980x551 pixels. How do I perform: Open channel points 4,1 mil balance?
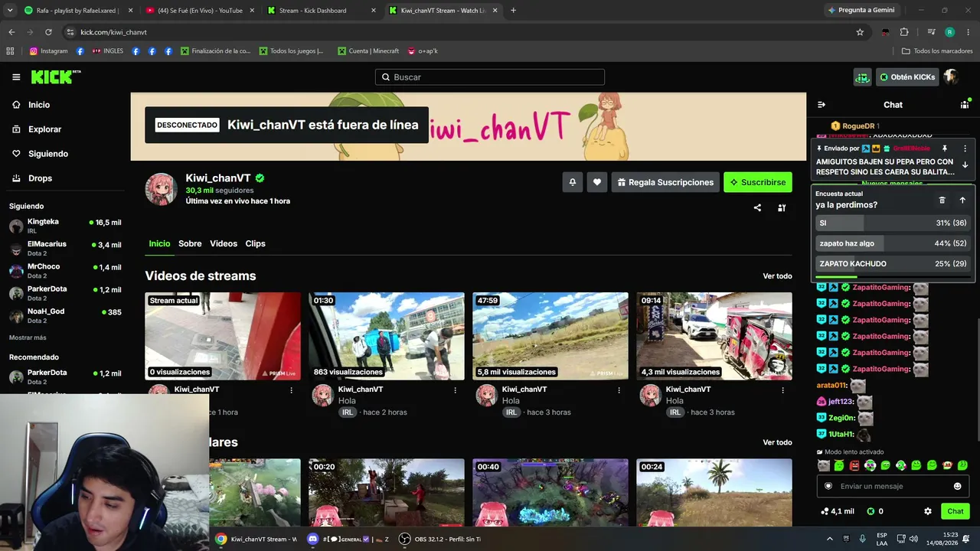point(837,511)
